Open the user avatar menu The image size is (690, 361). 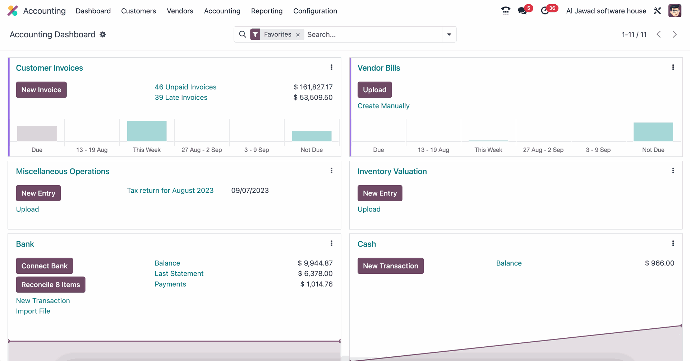pyautogui.click(x=674, y=11)
